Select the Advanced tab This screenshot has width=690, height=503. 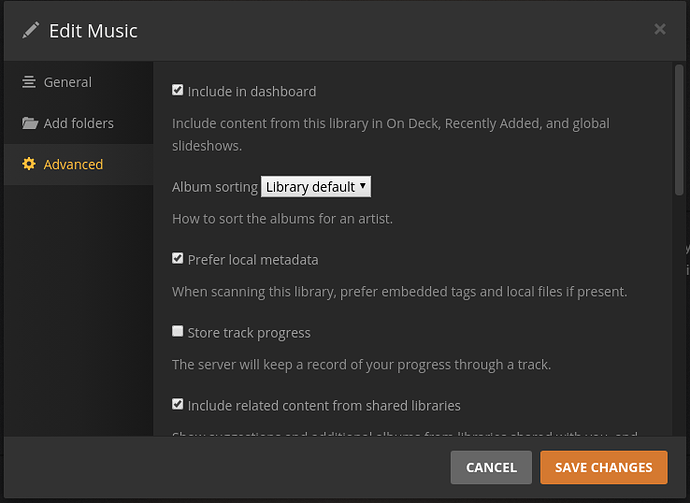[73, 164]
